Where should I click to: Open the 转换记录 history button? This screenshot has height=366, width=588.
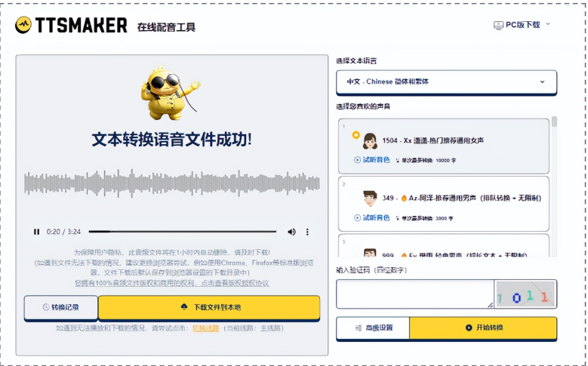point(61,307)
